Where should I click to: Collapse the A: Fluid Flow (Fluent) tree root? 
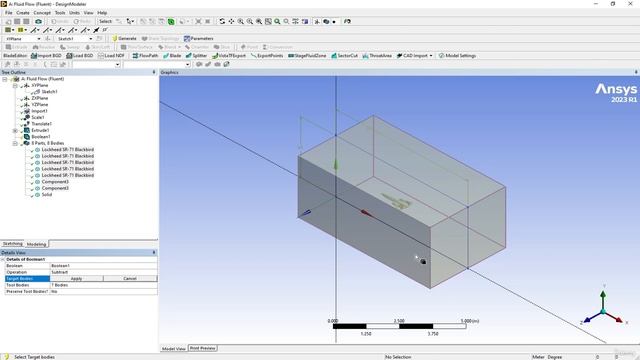(5, 79)
